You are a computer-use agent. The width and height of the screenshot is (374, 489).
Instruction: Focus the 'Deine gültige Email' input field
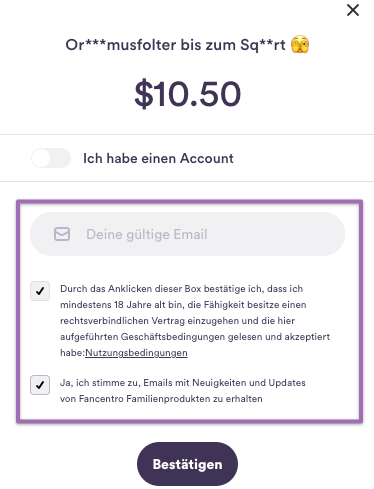coord(187,234)
